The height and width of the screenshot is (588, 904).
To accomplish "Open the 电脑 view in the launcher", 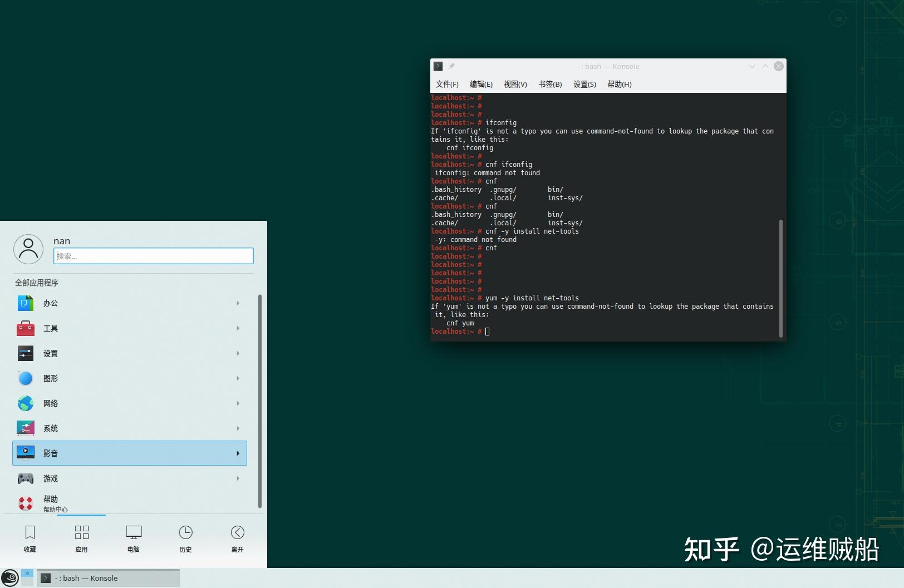I will click(133, 538).
